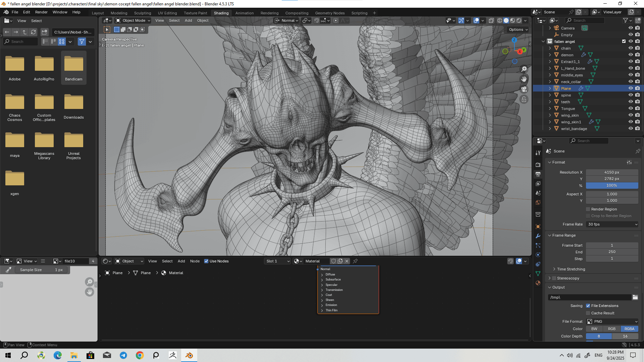Viewport: 644px width, 362px height.
Task: Set color depth to 16
Action: [x=625, y=336]
